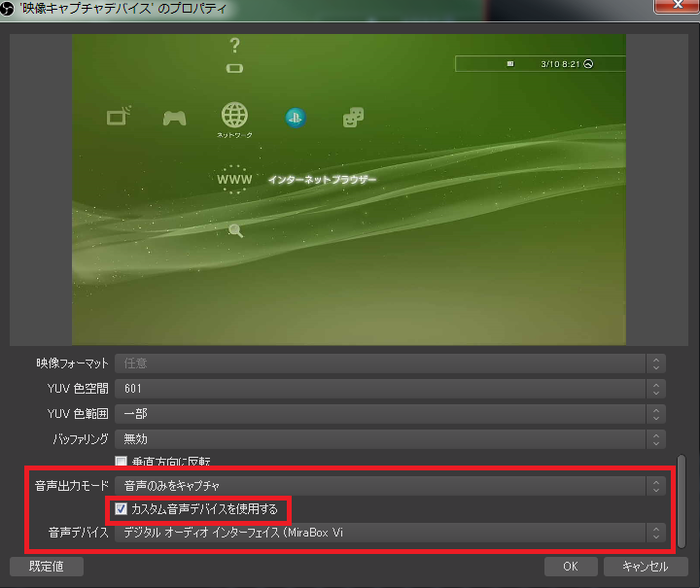Open the YUV 色範囲 dropdown showing 一部
This screenshot has width=700, height=588.
(x=390, y=414)
